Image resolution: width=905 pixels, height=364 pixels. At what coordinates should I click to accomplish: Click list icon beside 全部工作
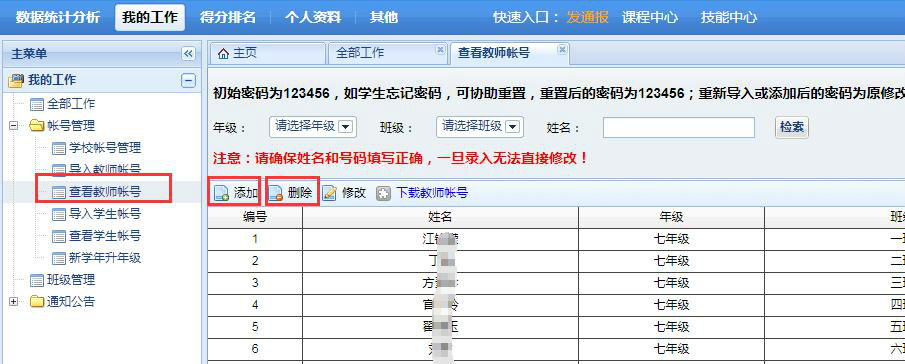(x=36, y=104)
